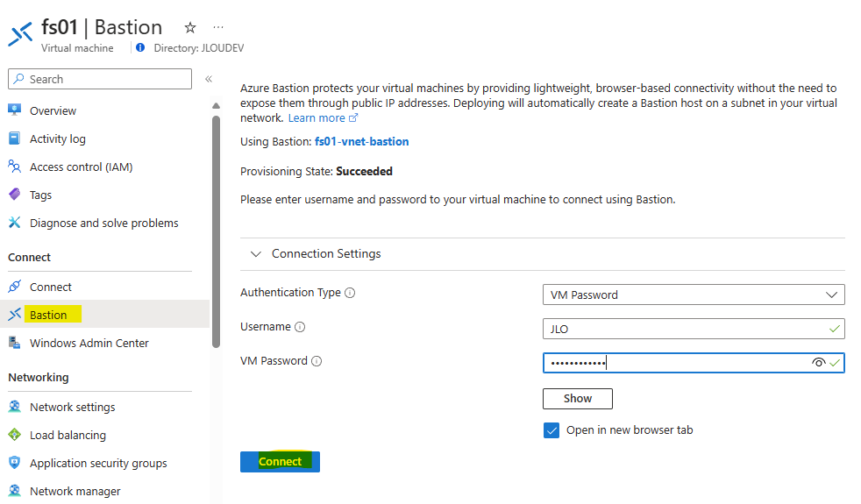Open Access control (IAM)
The width and height of the screenshot is (861, 504).
(x=82, y=167)
